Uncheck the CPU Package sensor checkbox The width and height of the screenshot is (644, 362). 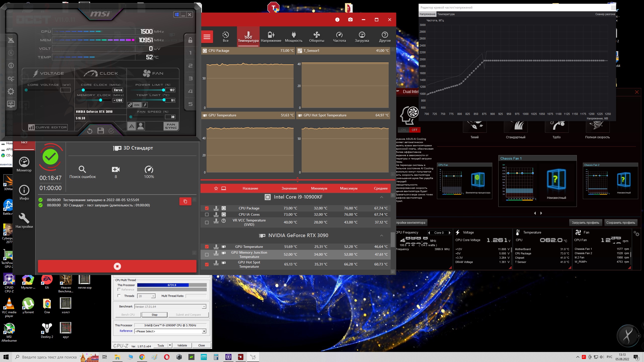point(207,208)
